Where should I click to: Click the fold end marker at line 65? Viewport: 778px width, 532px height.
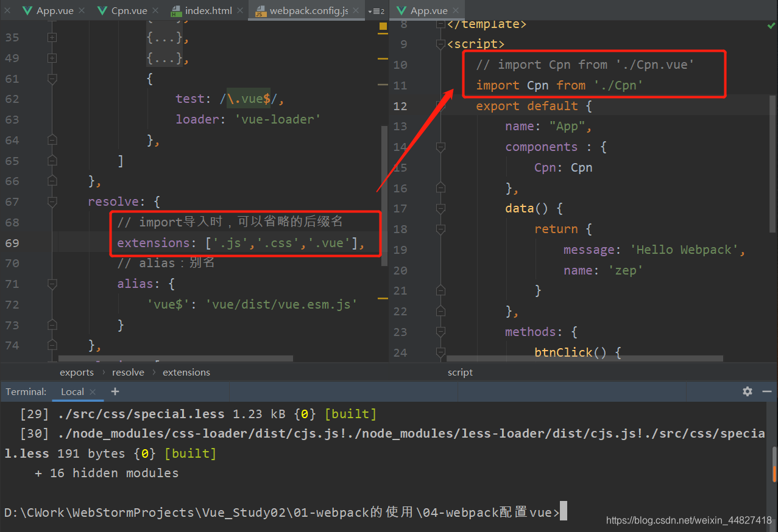[x=52, y=161]
